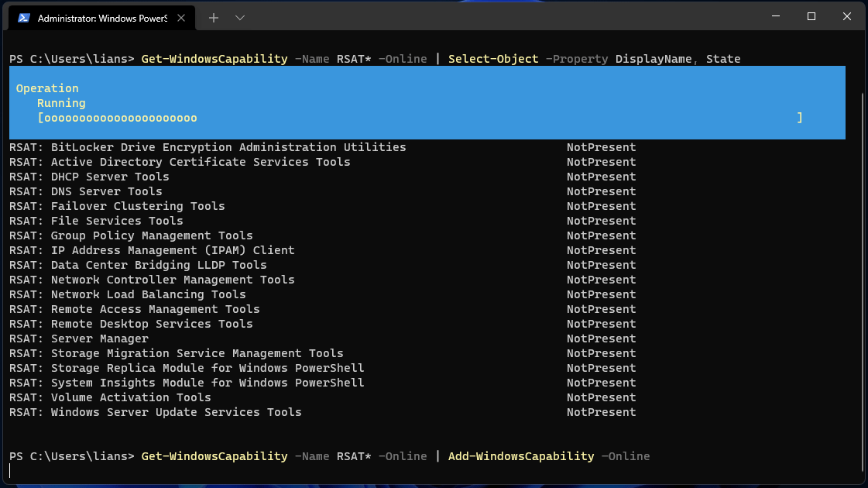
Task: Click the Select-Object highlighted command
Action: [493, 58]
